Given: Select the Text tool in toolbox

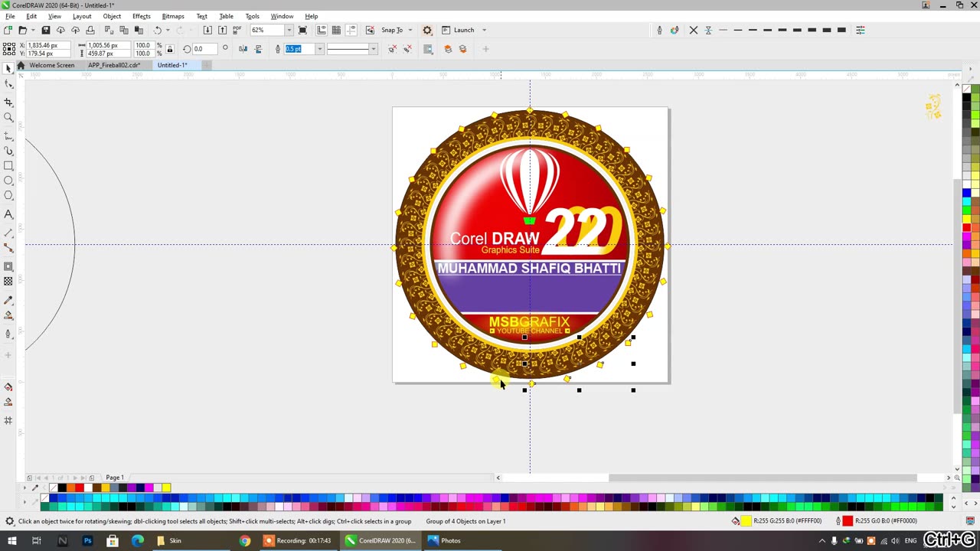Looking at the screenshot, I should pyautogui.click(x=8, y=214).
